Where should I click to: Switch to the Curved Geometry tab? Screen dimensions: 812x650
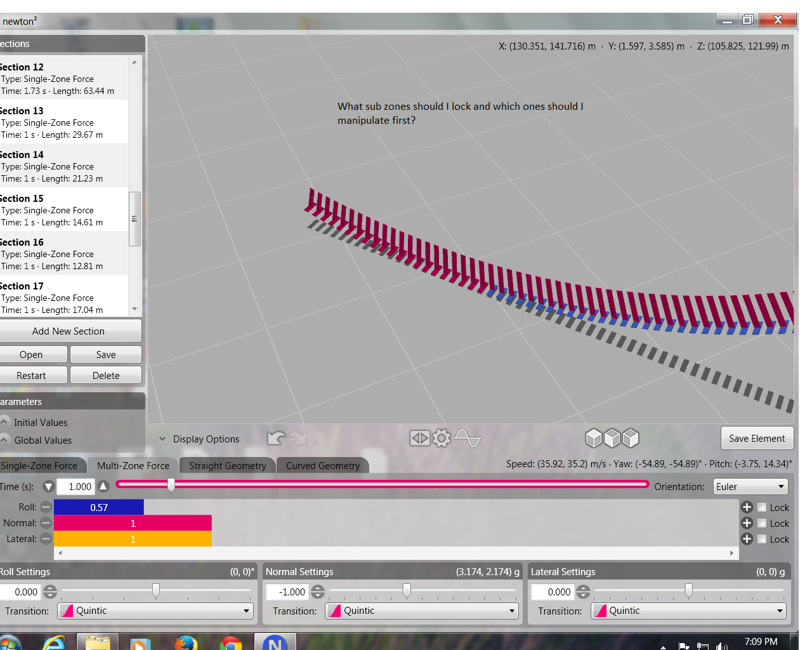point(322,465)
